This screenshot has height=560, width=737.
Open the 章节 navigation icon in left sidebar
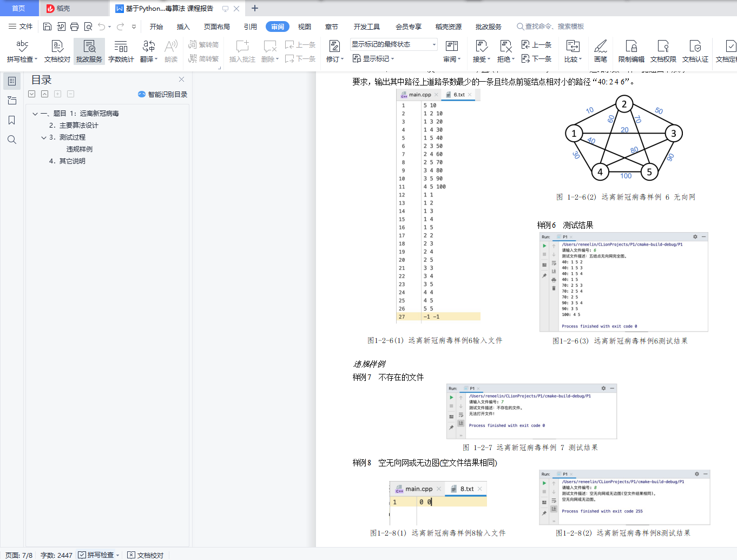click(x=12, y=101)
